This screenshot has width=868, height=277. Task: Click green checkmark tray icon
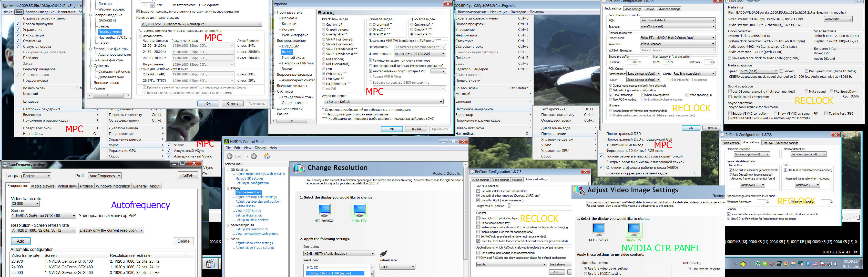765,264
